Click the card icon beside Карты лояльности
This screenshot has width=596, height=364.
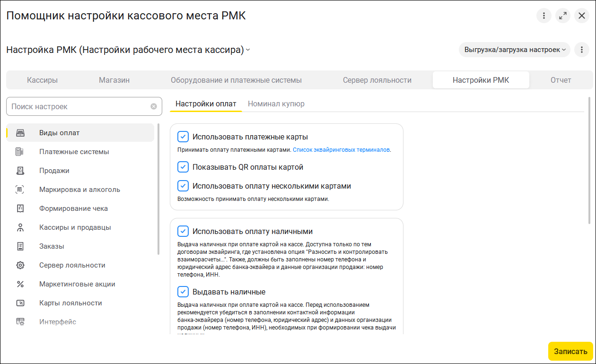coord(20,303)
